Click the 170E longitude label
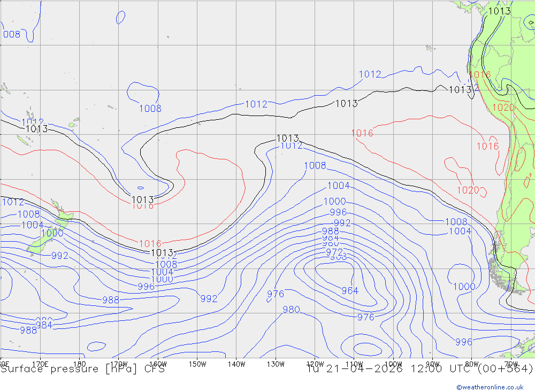535x392 pixels. pyautogui.click(x=40, y=364)
